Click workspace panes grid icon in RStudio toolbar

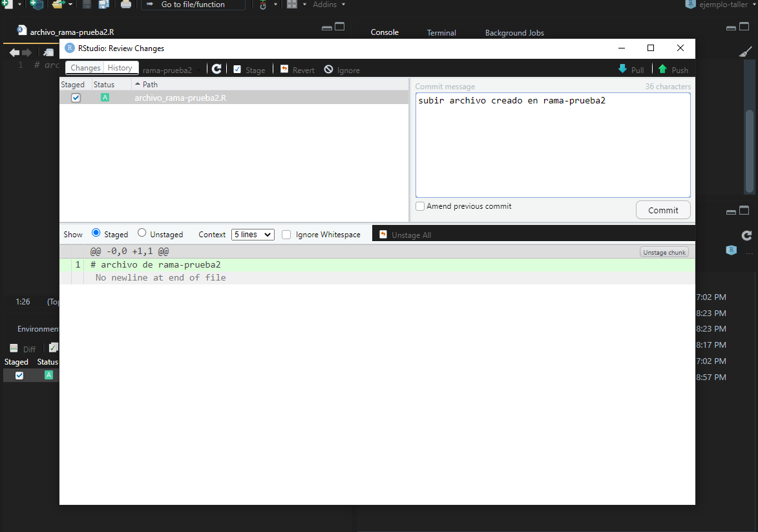pyautogui.click(x=292, y=5)
